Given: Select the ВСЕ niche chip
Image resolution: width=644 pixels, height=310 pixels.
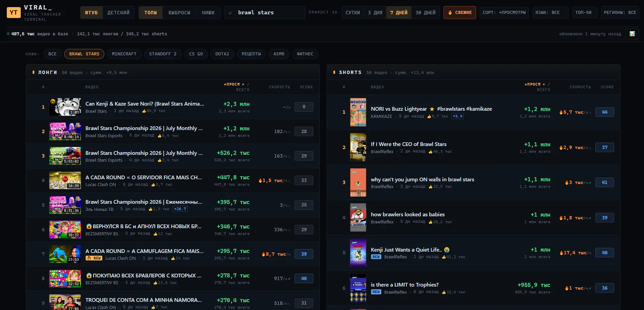Looking at the screenshot, I should [52, 54].
